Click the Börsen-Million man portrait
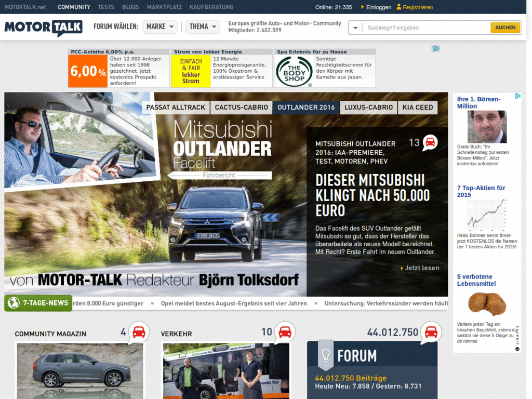The height and width of the screenshot is (399, 532). pos(487,127)
